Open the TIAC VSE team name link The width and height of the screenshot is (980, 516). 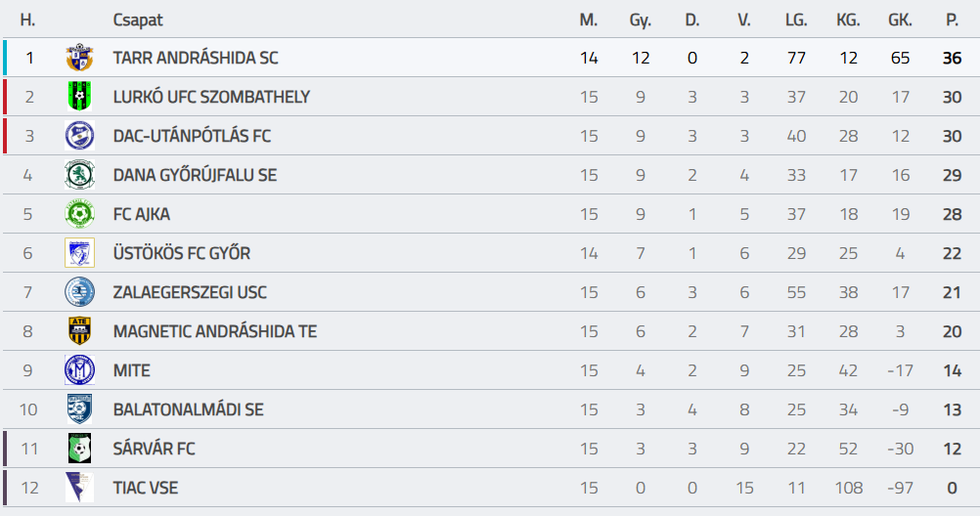coord(146,488)
